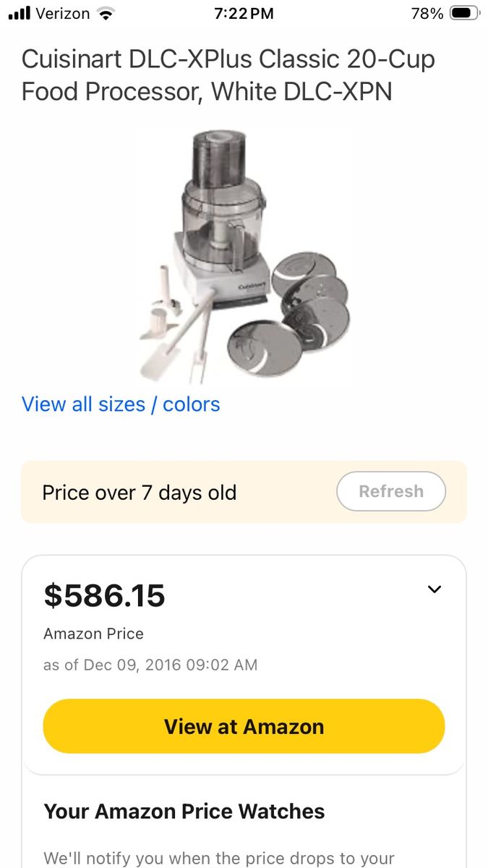Image resolution: width=488 pixels, height=868 pixels.
Task: Tap the Price over 7 days old banner
Action: (244, 492)
